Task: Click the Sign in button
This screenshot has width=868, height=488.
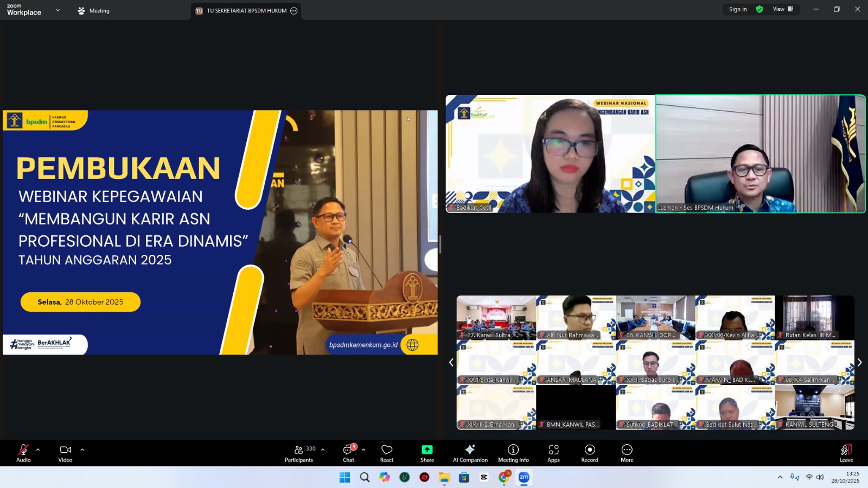Action: coord(737,9)
